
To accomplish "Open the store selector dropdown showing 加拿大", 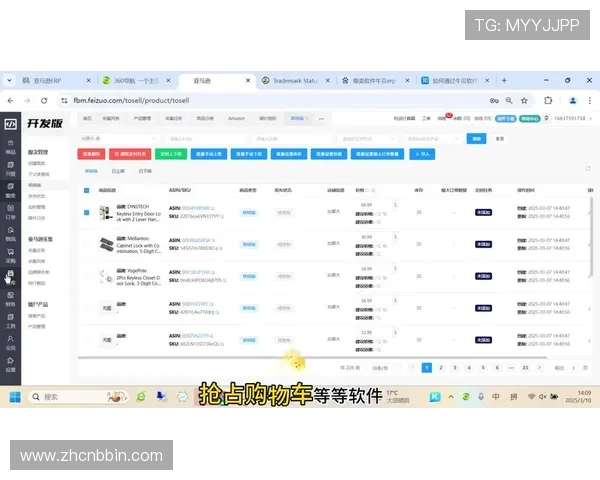I will click(119, 139).
